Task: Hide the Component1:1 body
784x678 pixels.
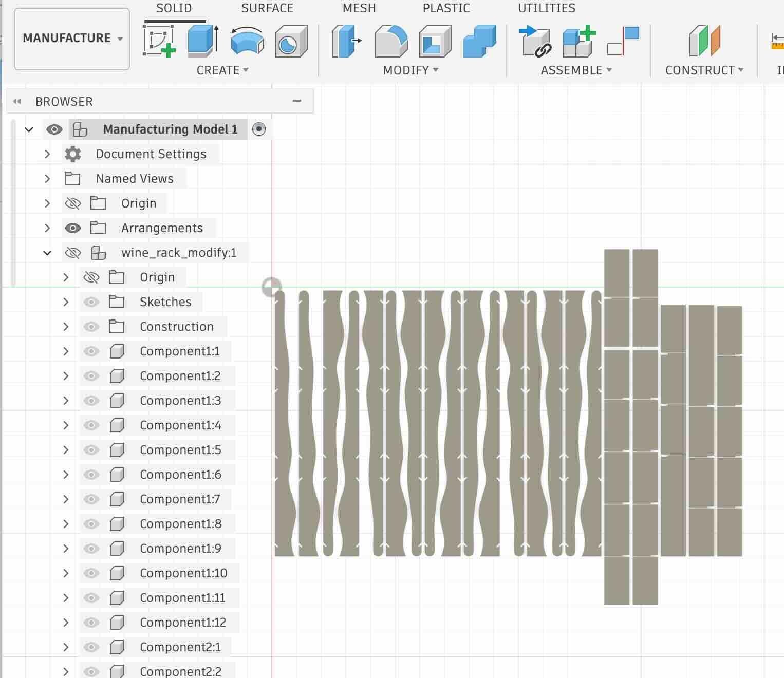Action: [x=91, y=351]
